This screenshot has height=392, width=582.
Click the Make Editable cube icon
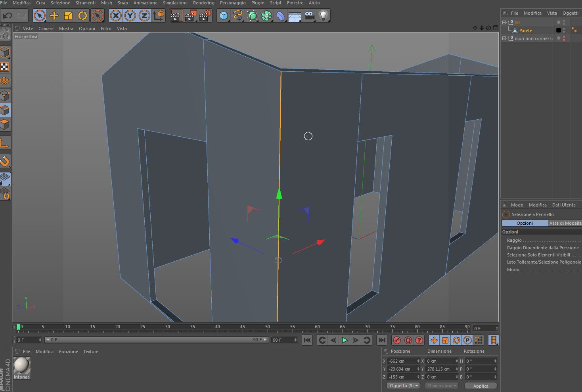(x=5, y=52)
